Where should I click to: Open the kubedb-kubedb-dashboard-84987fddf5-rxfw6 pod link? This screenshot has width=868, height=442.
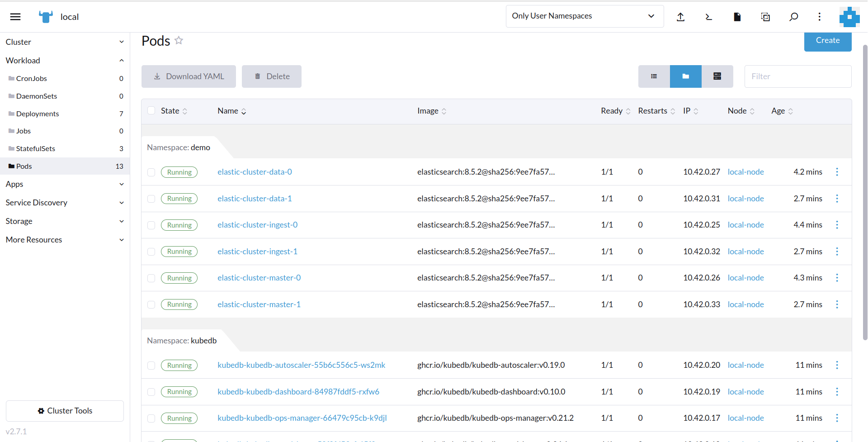[x=298, y=392]
